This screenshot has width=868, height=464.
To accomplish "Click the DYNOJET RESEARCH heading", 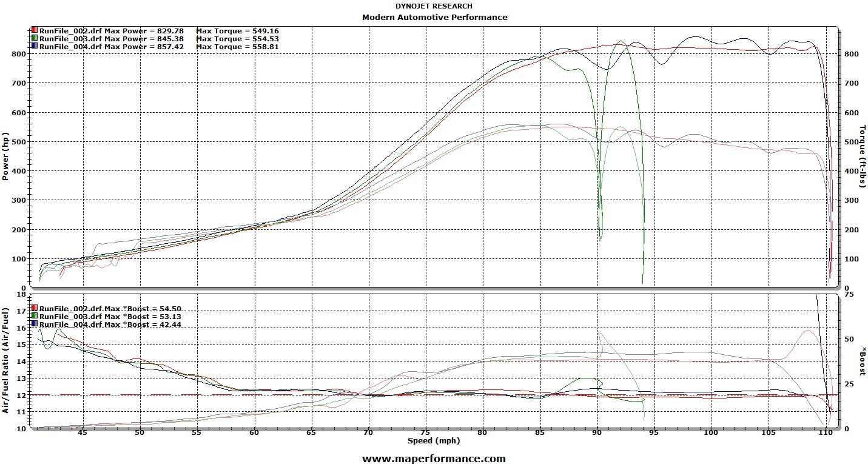I will point(434,6).
